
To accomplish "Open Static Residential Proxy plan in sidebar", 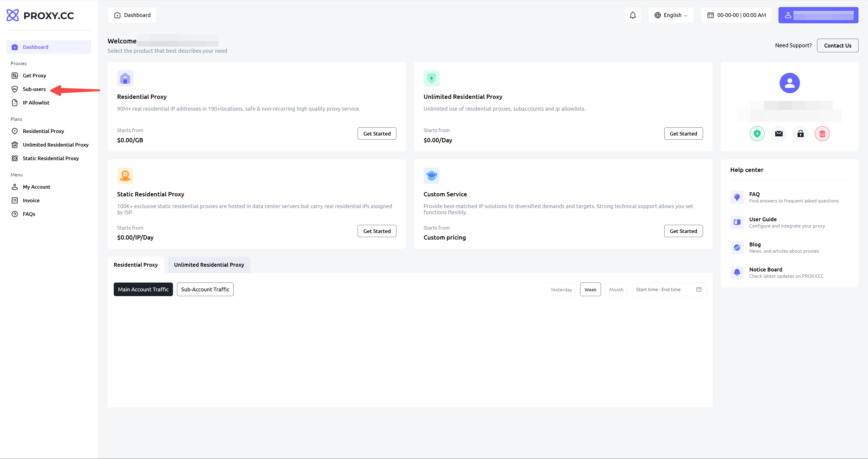I will click(49, 158).
